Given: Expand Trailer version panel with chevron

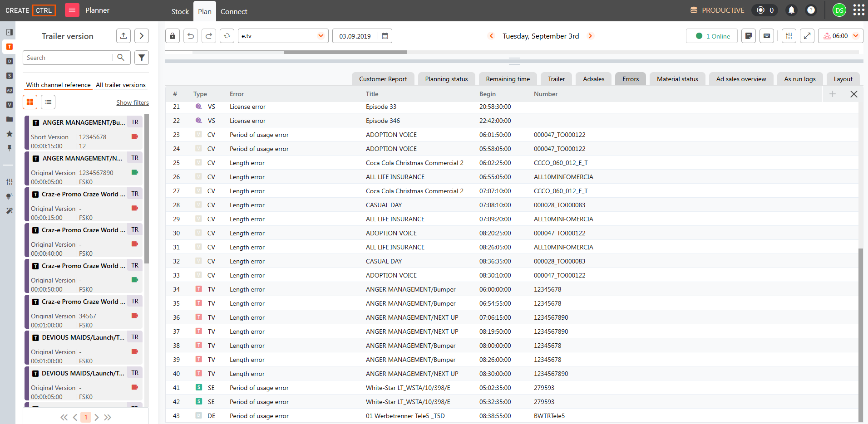Looking at the screenshot, I should (142, 36).
